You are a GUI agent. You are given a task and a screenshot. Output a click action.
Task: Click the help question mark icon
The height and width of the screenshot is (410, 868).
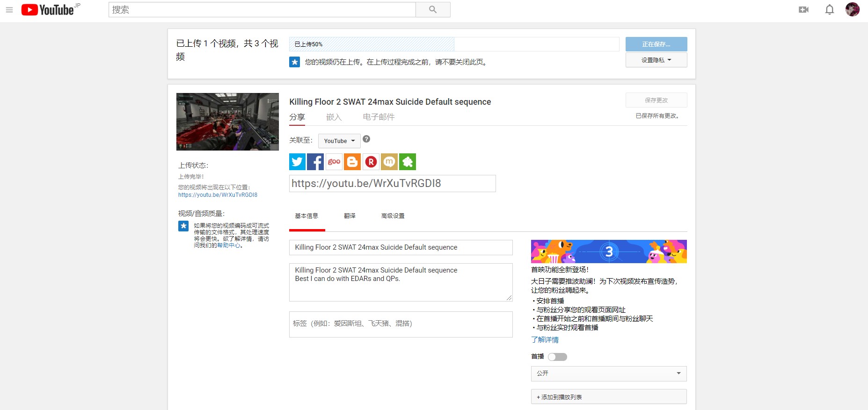tap(366, 139)
